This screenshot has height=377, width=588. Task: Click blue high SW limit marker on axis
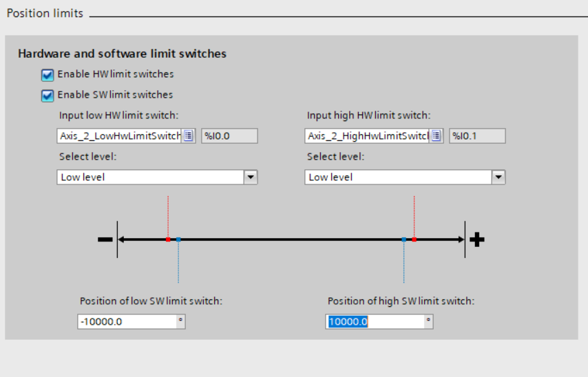tap(404, 239)
